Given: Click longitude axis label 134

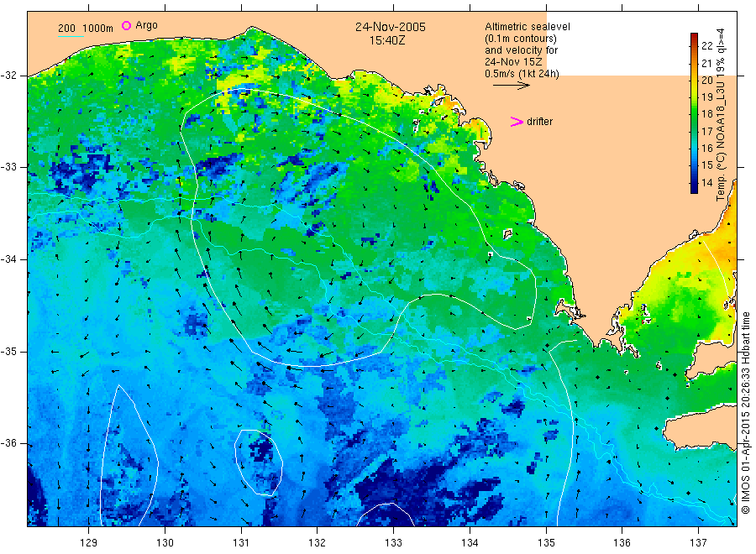Looking at the screenshot, I should coord(470,543).
